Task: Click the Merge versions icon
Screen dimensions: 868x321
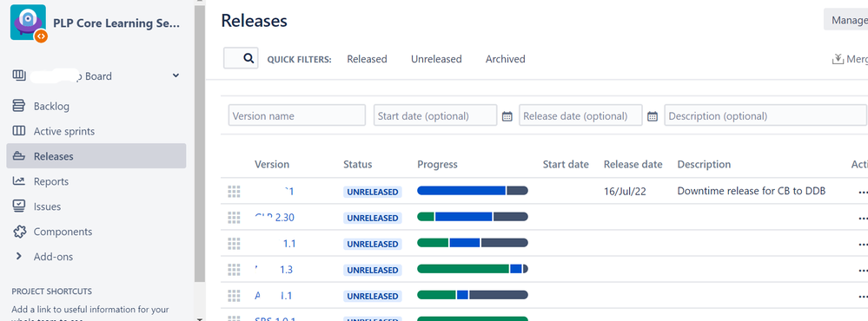Action: (838, 59)
